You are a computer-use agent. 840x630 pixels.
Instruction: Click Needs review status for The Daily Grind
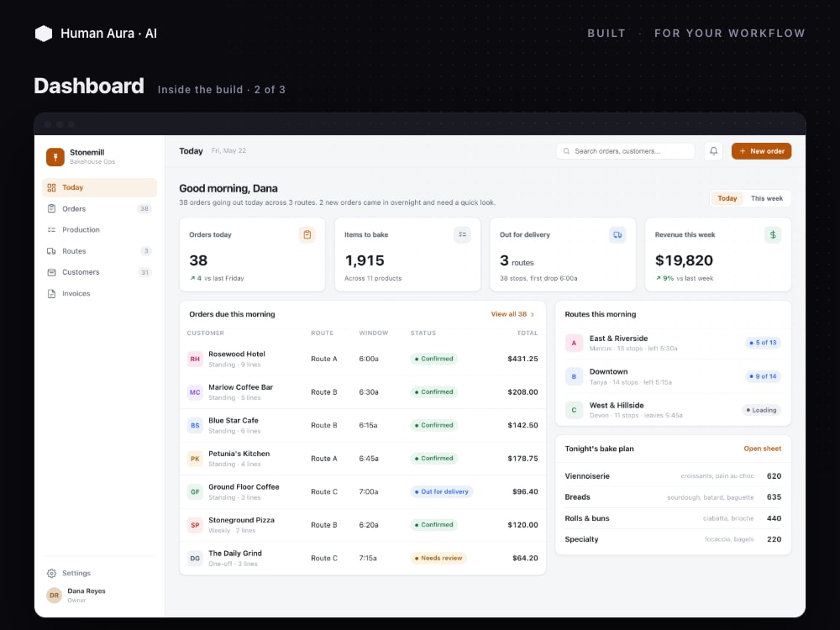[x=438, y=559]
